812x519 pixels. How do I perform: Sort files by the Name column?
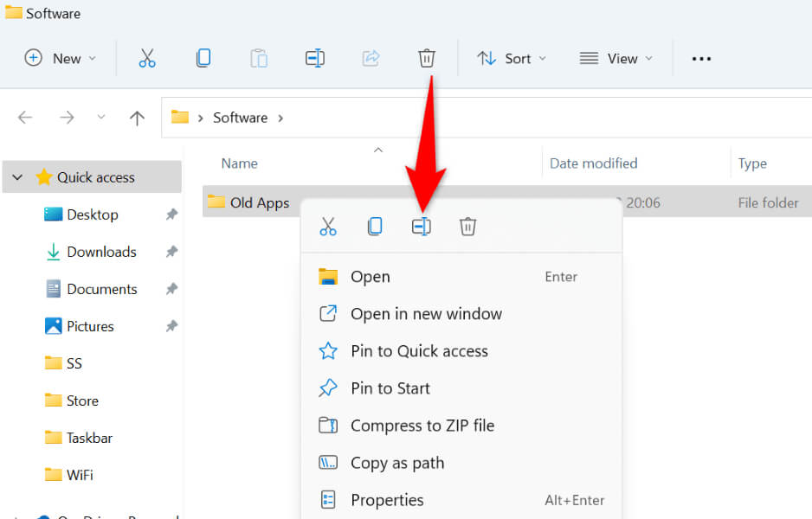[x=239, y=163]
